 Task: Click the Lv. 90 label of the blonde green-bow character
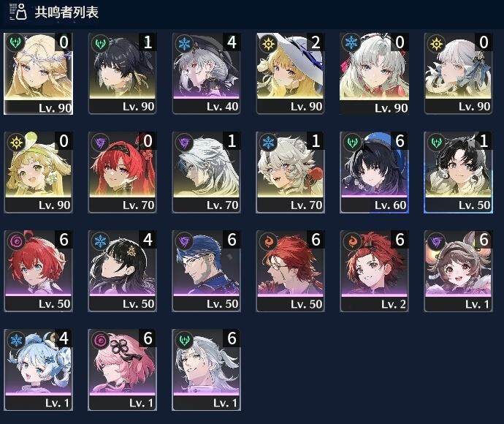tap(54, 205)
